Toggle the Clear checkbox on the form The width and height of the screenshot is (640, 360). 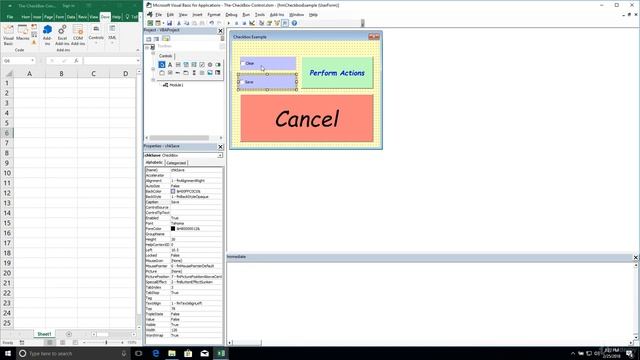pos(243,64)
